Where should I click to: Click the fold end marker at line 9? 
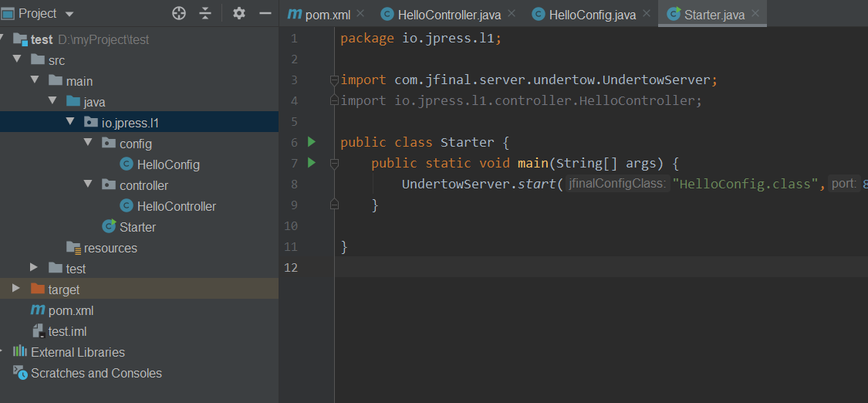click(x=334, y=205)
